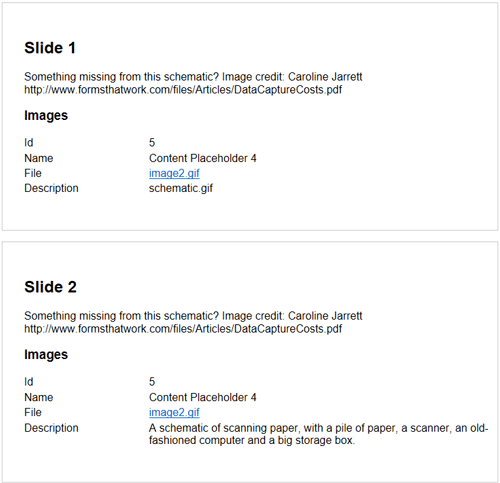Select the Images heading in Slide 1
Screen dimensions: 500x483
[46, 115]
